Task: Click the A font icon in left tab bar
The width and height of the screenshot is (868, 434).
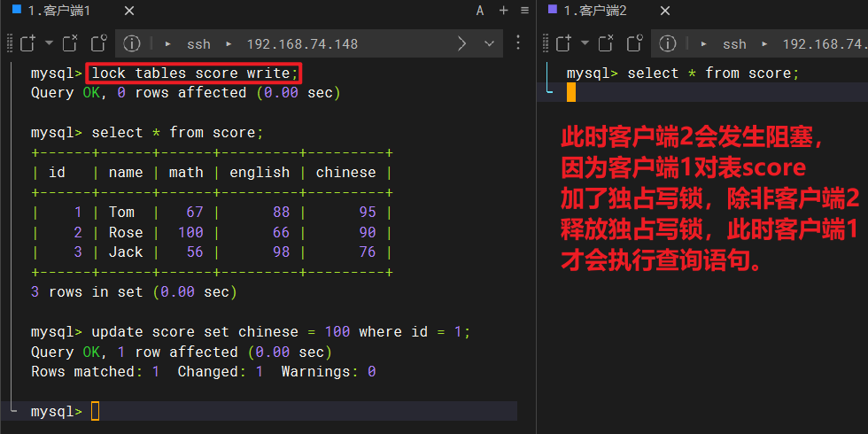Action: [480, 11]
